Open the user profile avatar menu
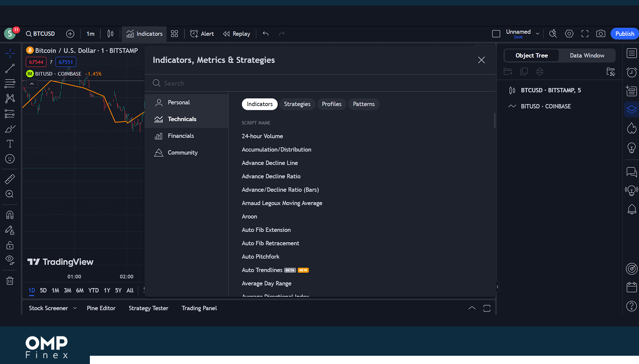The width and height of the screenshot is (639, 364). click(x=10, y=34)
